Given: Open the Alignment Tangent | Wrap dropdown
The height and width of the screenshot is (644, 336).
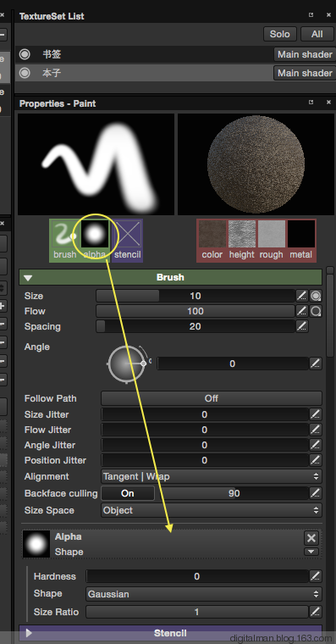Looking at the screenshot, I should pos(212,476).
